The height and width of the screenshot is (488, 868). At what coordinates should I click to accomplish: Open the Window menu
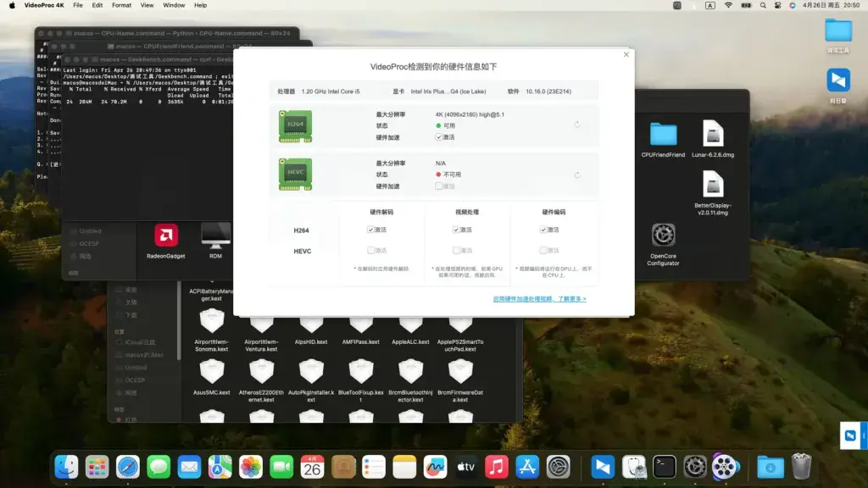pos(174,5)
